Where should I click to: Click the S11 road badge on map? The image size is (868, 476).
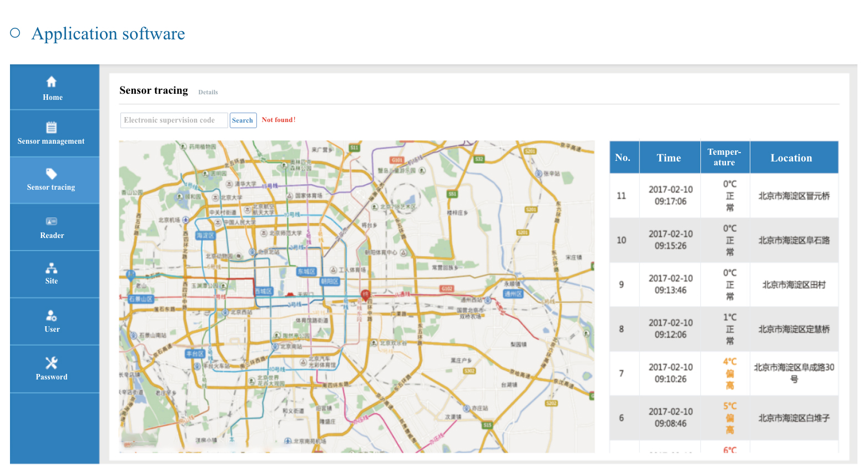click(354, 148)
